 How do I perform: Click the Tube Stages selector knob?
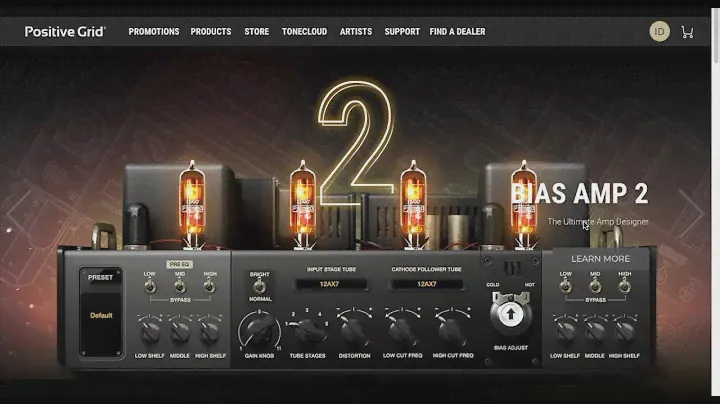[x=310, y=331]
